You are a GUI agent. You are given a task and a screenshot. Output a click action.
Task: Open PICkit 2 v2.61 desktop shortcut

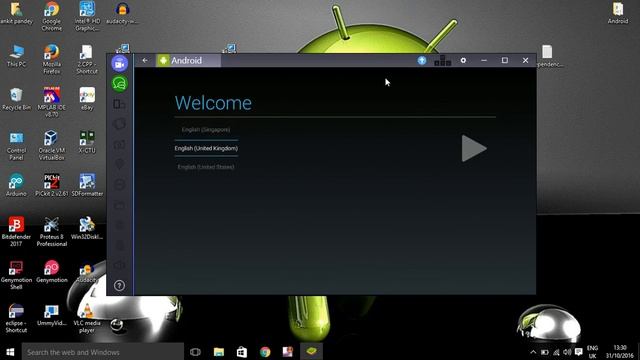pos(51,185)
